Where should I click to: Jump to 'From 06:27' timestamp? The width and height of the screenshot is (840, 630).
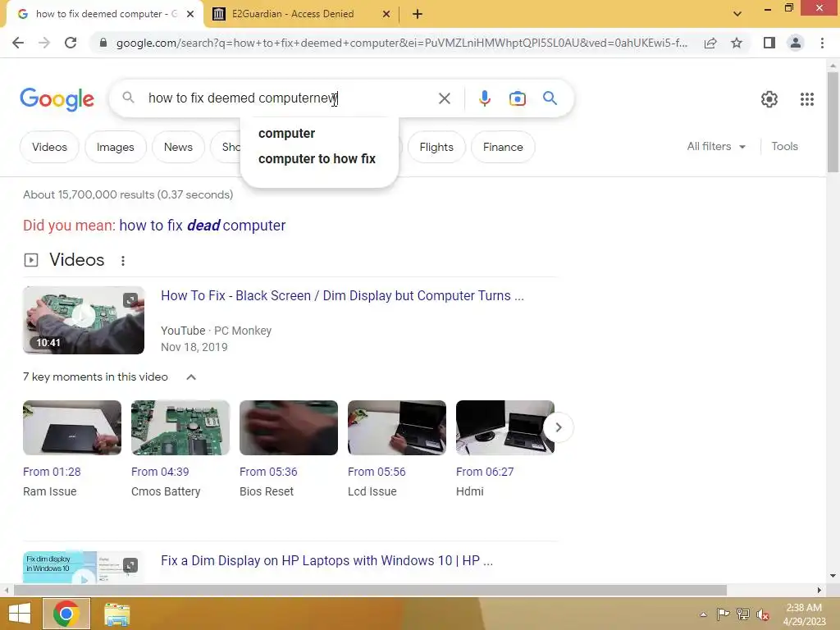coord(485,472)
